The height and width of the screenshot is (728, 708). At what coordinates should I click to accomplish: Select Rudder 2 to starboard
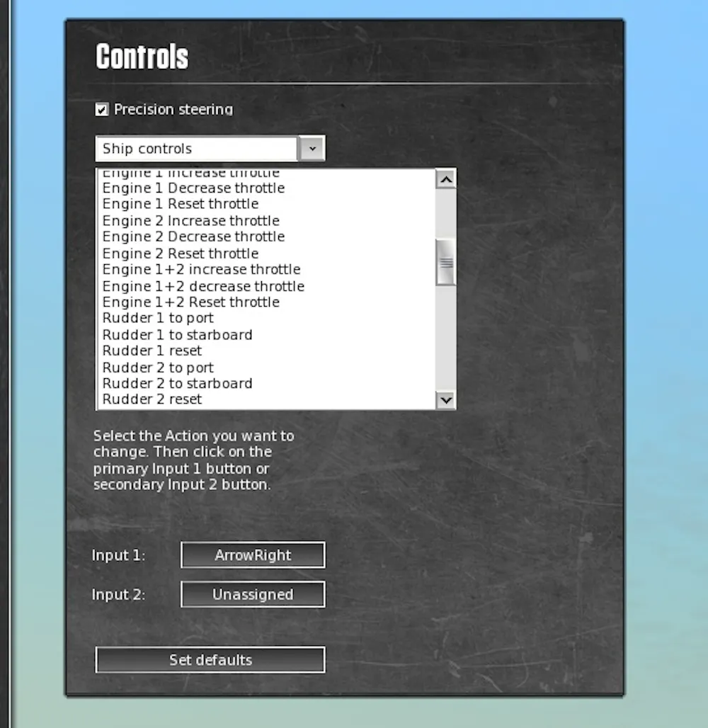click(x=267, y=384)
